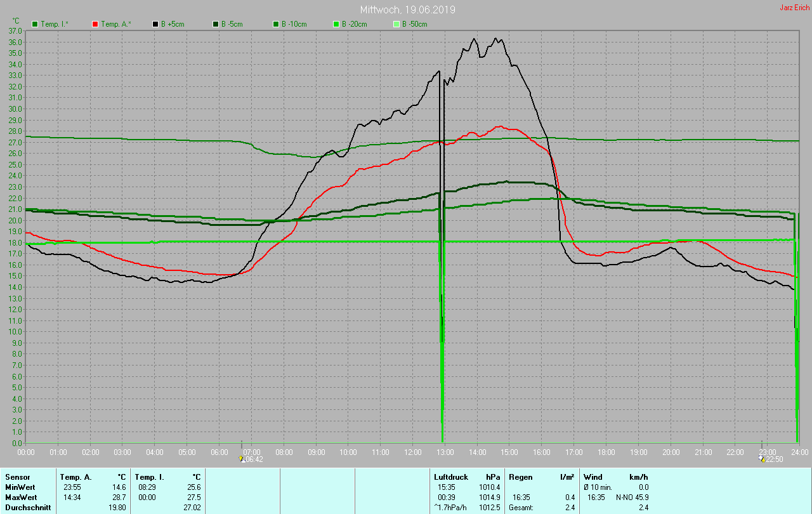Click the red Temp. A.* color swatch

click(95, 24)
